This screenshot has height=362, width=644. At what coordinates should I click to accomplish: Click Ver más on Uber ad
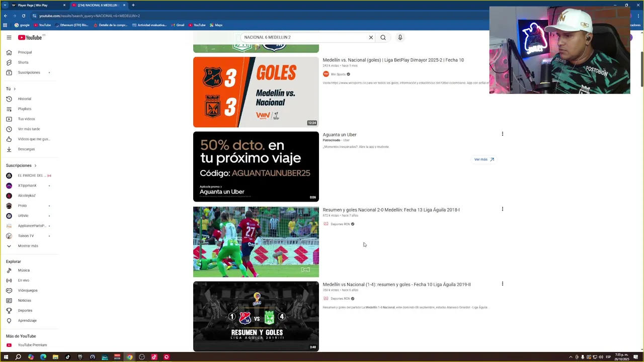[x=484, y=159]
